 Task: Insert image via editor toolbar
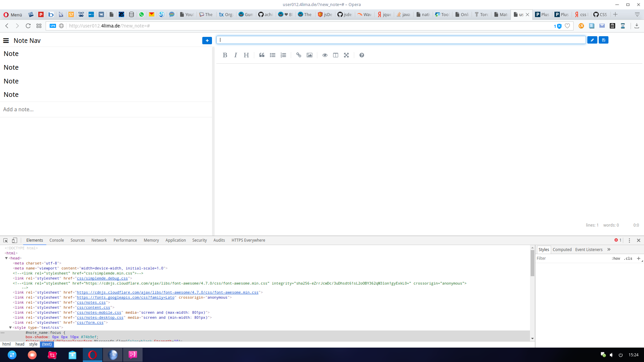(309, 55)
